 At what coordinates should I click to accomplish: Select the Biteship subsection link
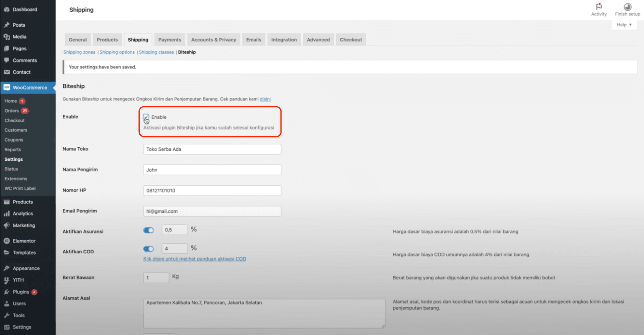pos(187,52)
